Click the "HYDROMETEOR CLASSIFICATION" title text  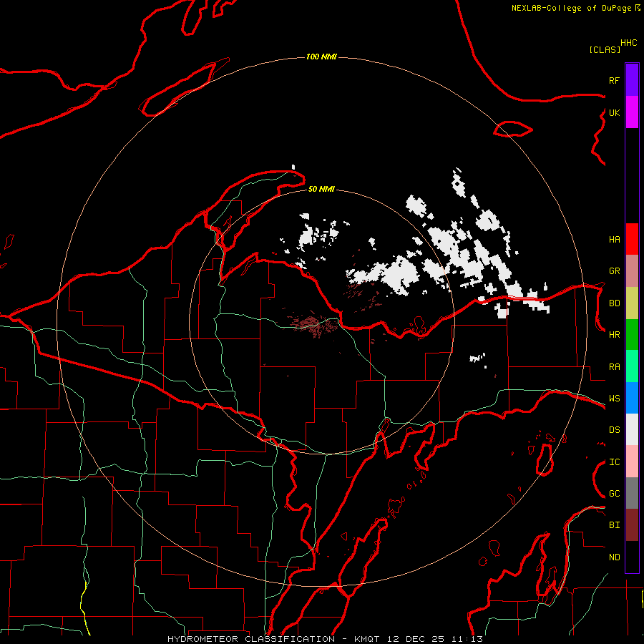251,639
